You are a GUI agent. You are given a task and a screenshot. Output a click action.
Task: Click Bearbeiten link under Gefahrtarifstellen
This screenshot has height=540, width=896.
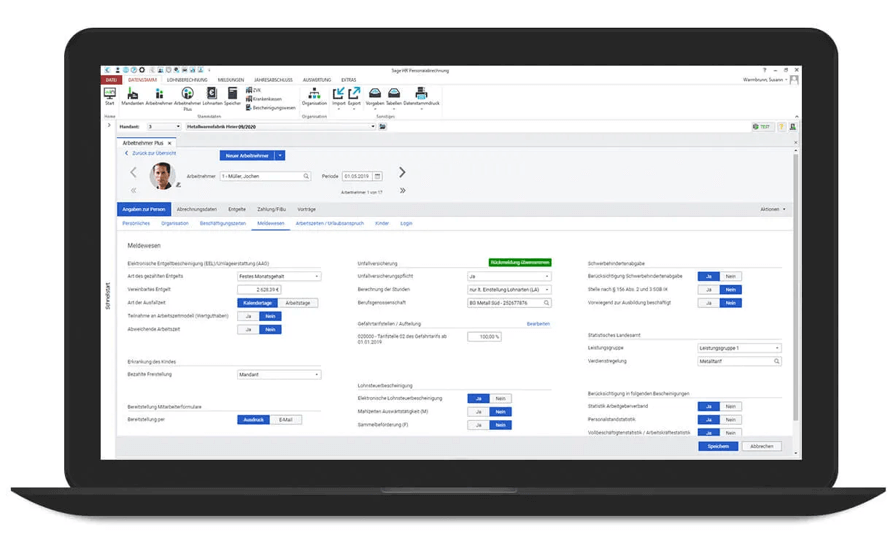538,323
